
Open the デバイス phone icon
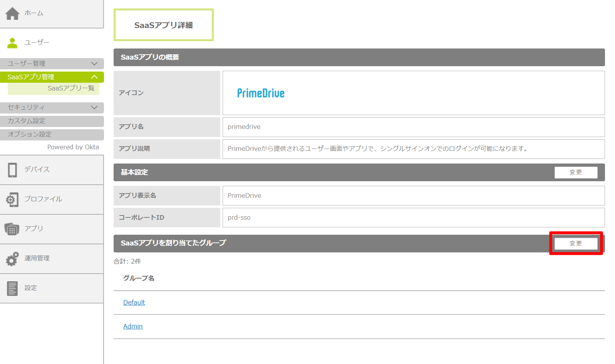point(12,170)
